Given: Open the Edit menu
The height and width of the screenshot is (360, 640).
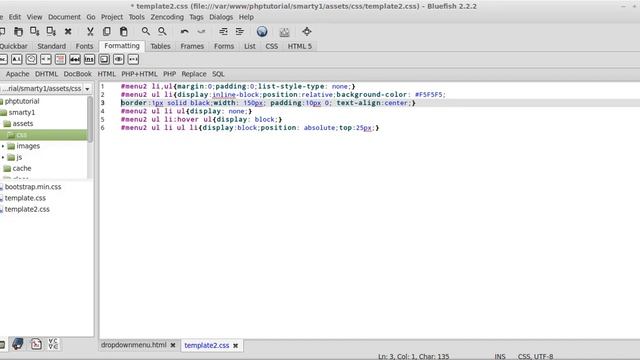Looking at the screenshot, I should point(15,17).
